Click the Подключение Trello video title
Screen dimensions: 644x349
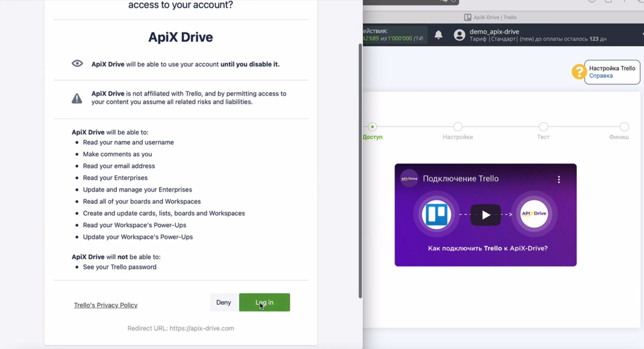click(461, 179)
